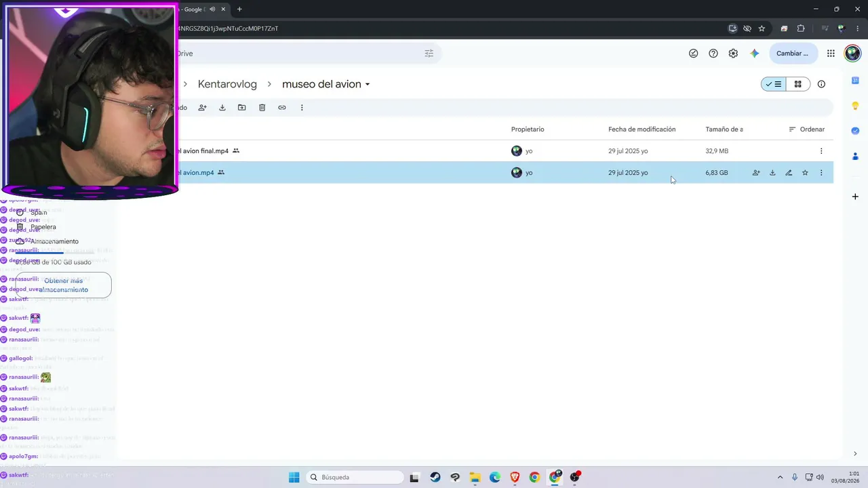Viewport: 868px width, 488px height.
Task: Open Almacenamiento in Drive sidebar
Action: coord(54,241)
